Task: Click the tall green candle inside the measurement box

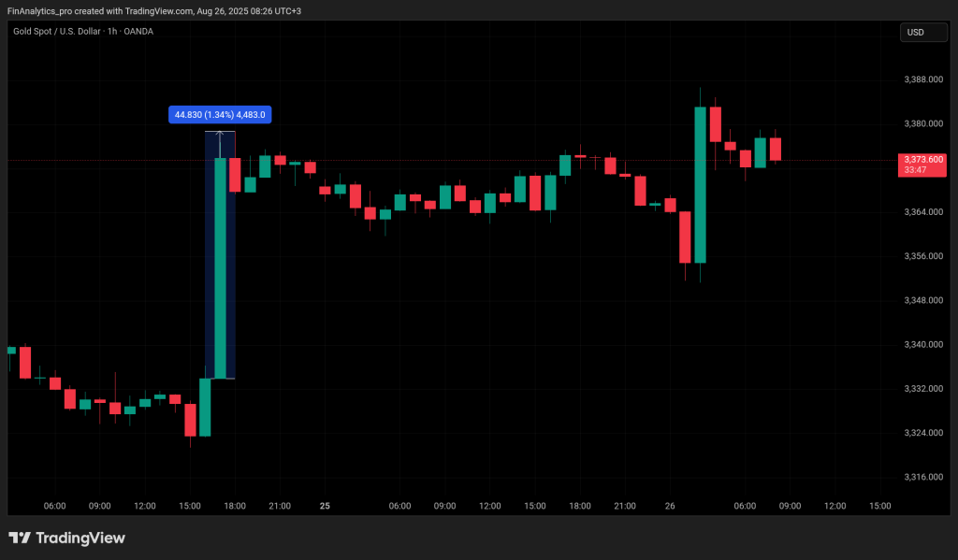Action: click(220, 268)
